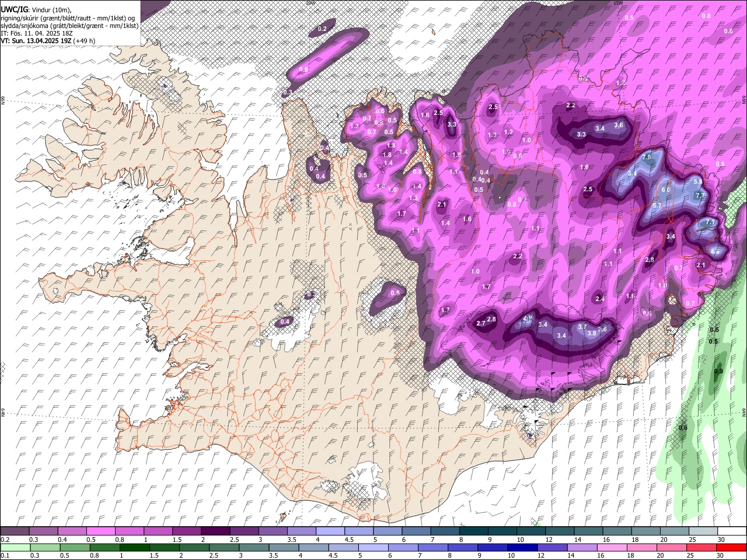This screenshot has height=560, width=747.
Task: Click the 'slydda/snjókoma' description line in the header
Action: pos(70,26)
